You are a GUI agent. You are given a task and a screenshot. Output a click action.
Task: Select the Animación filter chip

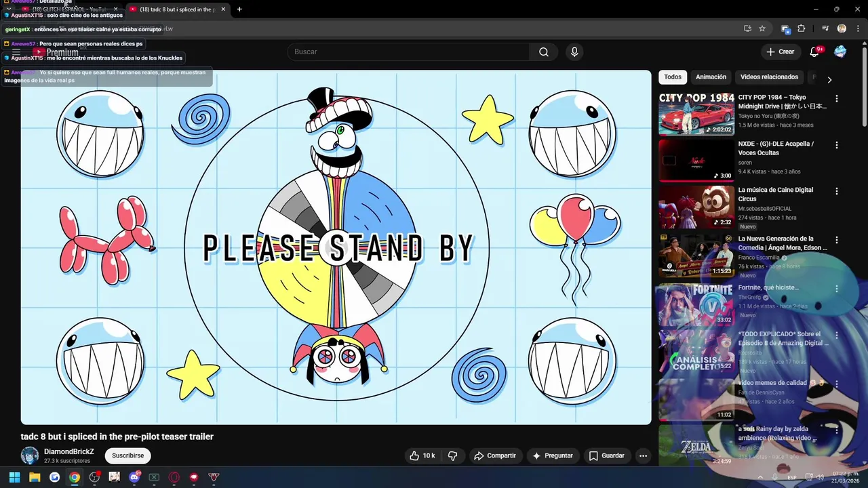pos(711,77)
